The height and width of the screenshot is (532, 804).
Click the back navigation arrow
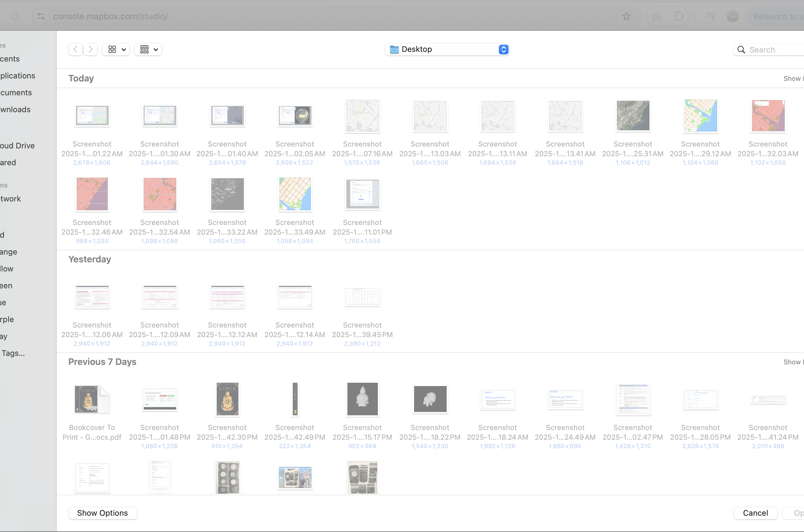pos(75,49)
